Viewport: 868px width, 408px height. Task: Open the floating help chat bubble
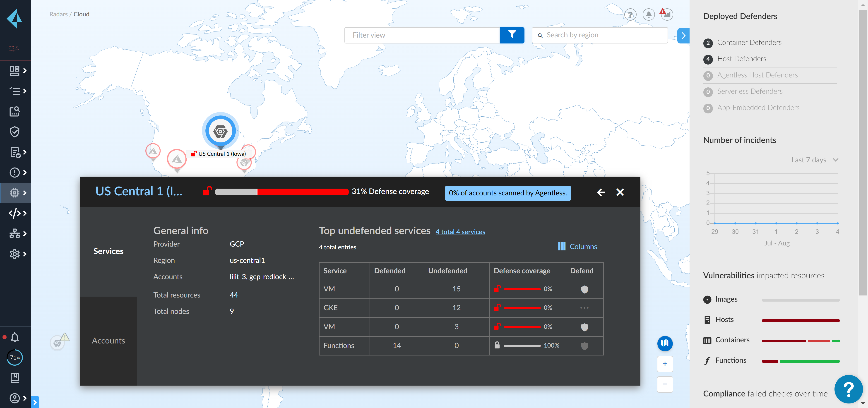849,389
